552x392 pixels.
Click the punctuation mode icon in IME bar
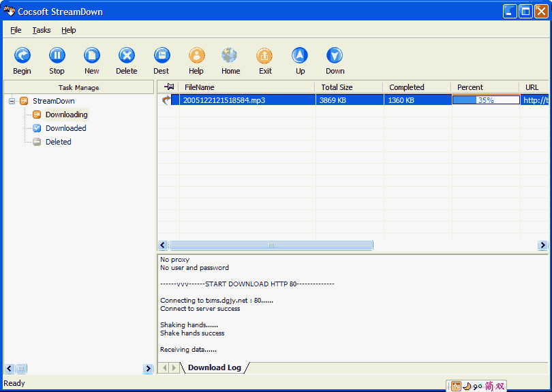[478, 387]
